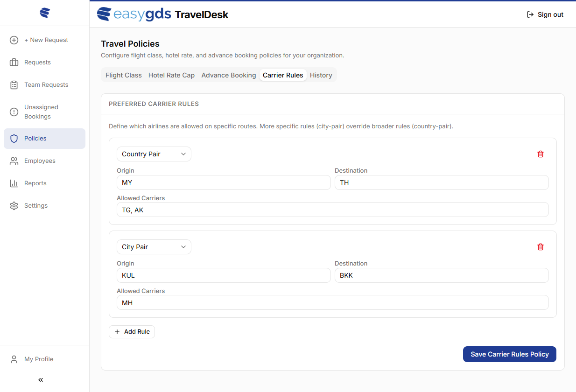Click the Reports bar chart icon
Image resolution: width=576 pixels, height=392 pixels.
14,183
